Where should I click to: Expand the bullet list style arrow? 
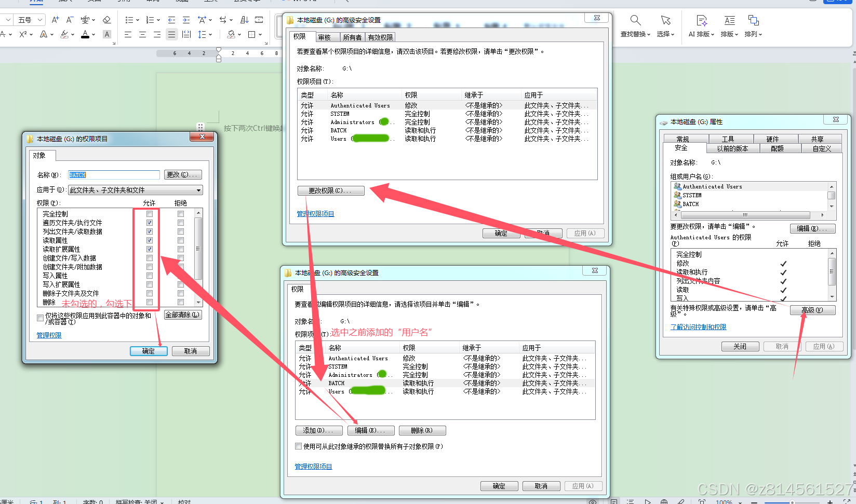[x=137, y=20]
